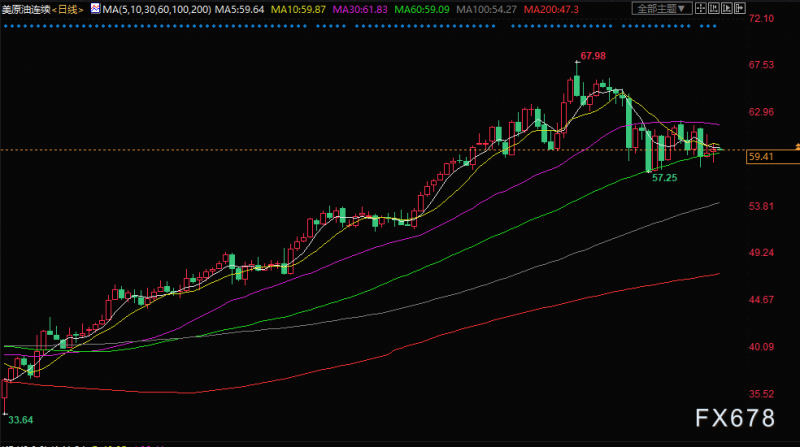The image size is (800, 447).
Task: Change the 日线 period selector
Action: click(x=67, y=10)
